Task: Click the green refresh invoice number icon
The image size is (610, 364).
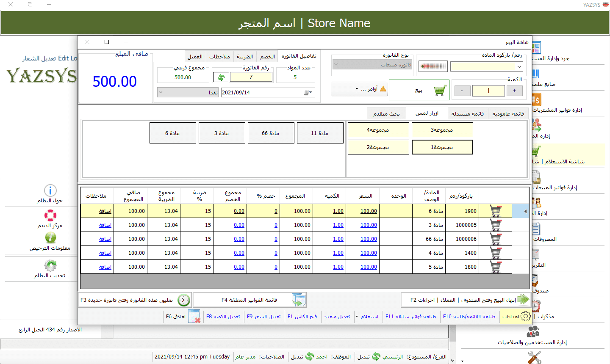Action: (x=221, y=77)
